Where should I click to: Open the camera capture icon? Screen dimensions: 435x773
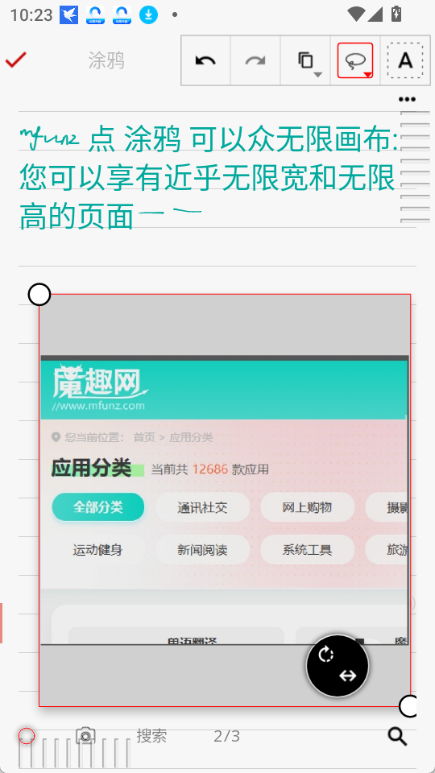coord(85,736)
